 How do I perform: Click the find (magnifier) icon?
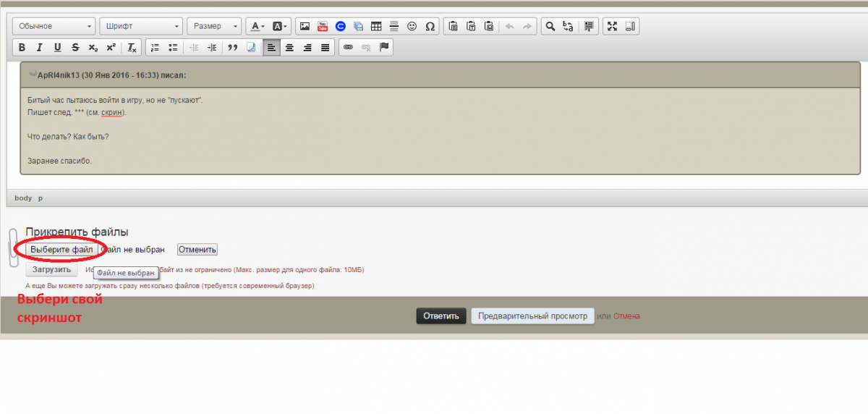pos(550,27)
